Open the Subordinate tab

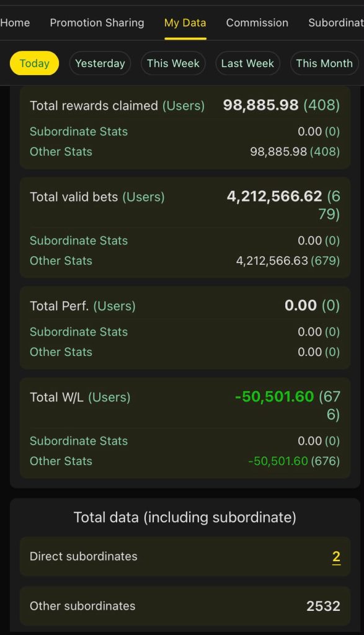tap(335, 23)
